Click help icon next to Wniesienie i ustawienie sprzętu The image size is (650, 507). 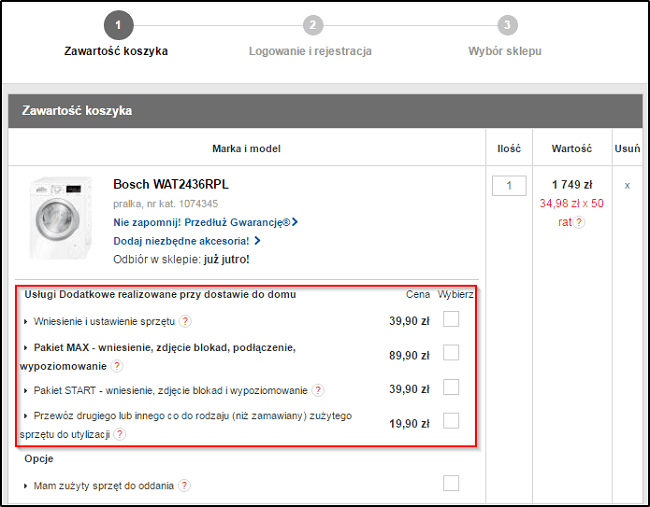click(x=185, y=321)
